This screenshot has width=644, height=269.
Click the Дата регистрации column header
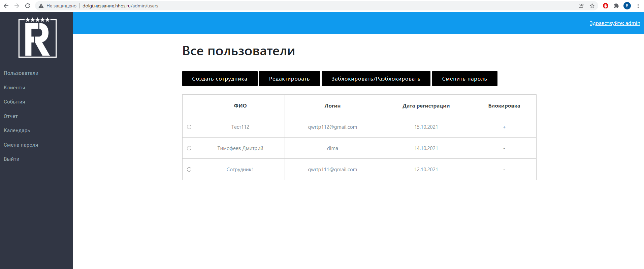(426, 106)
